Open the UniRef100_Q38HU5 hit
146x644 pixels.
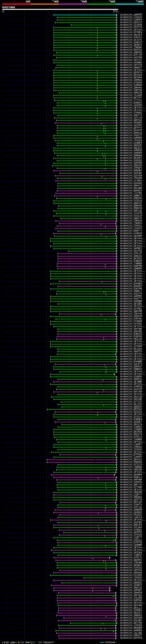coord(131,85)
